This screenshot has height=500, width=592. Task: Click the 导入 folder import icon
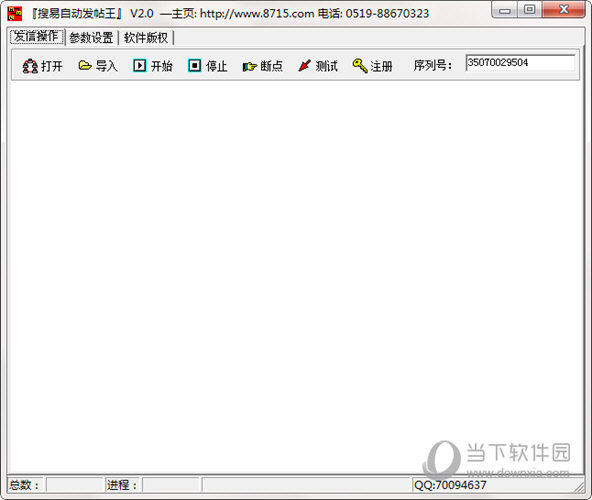point(85,66)
